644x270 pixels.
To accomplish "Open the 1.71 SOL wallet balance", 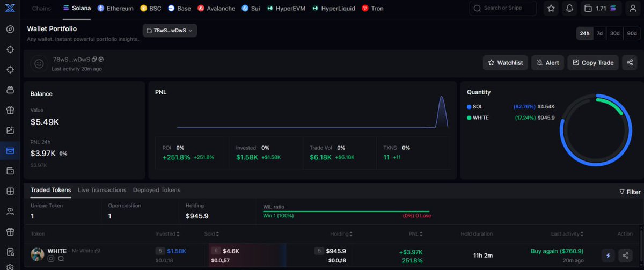I will tap(602, 8).
